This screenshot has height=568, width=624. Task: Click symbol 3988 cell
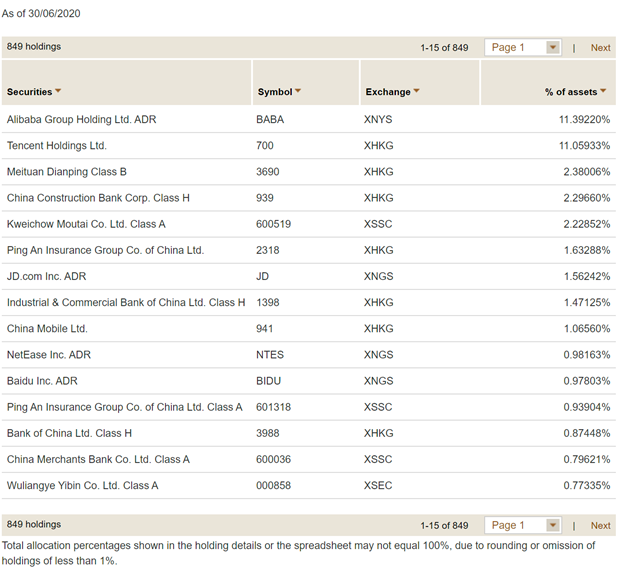tap(267, 433)
